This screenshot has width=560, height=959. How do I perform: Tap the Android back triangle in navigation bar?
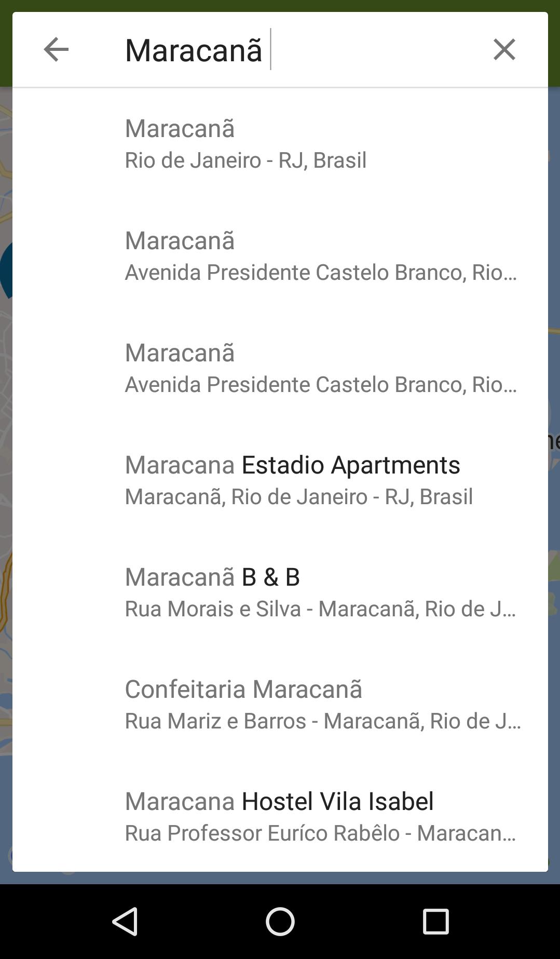(x=125, y=922)
